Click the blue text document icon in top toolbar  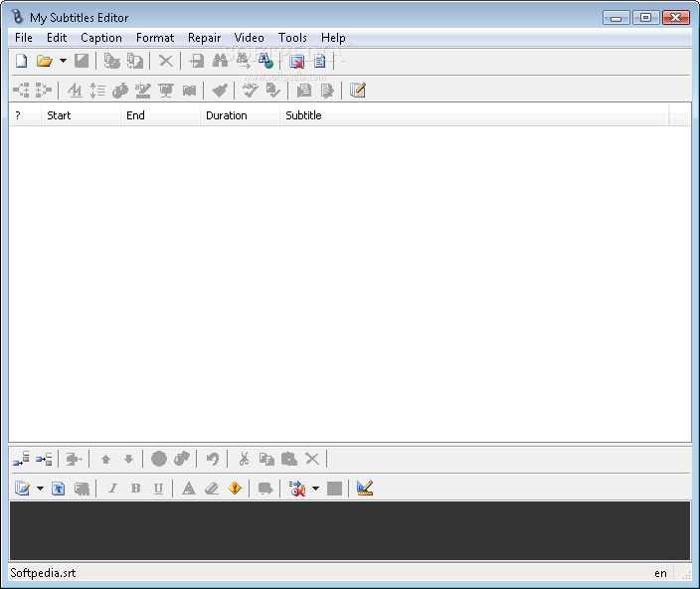coord(319,61)
